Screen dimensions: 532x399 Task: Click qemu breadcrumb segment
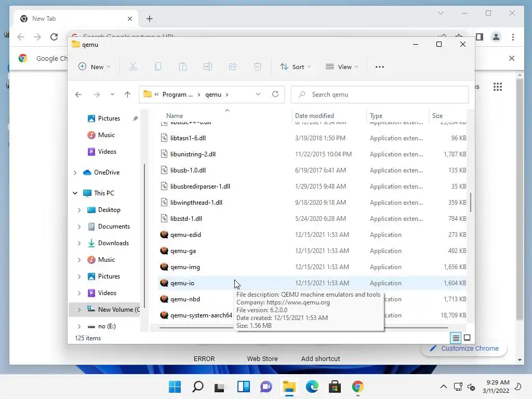pos(213,95)
